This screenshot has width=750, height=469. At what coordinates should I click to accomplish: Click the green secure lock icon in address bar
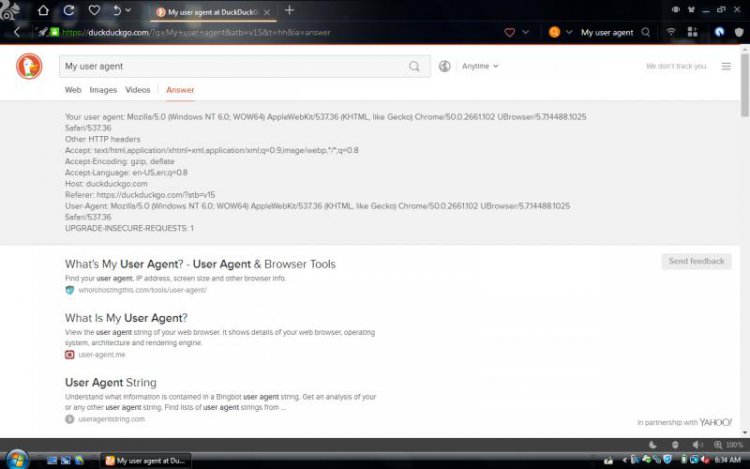(55, 32)
